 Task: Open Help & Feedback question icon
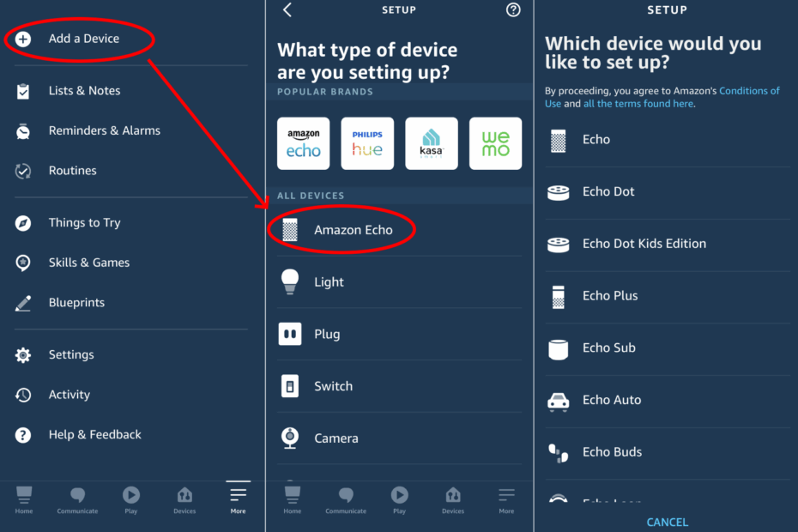(23, 435)
